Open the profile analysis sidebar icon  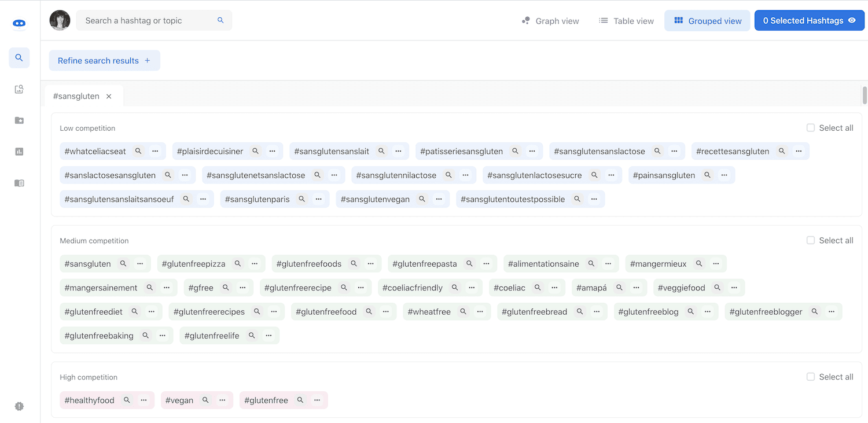(x=19, y=89)
